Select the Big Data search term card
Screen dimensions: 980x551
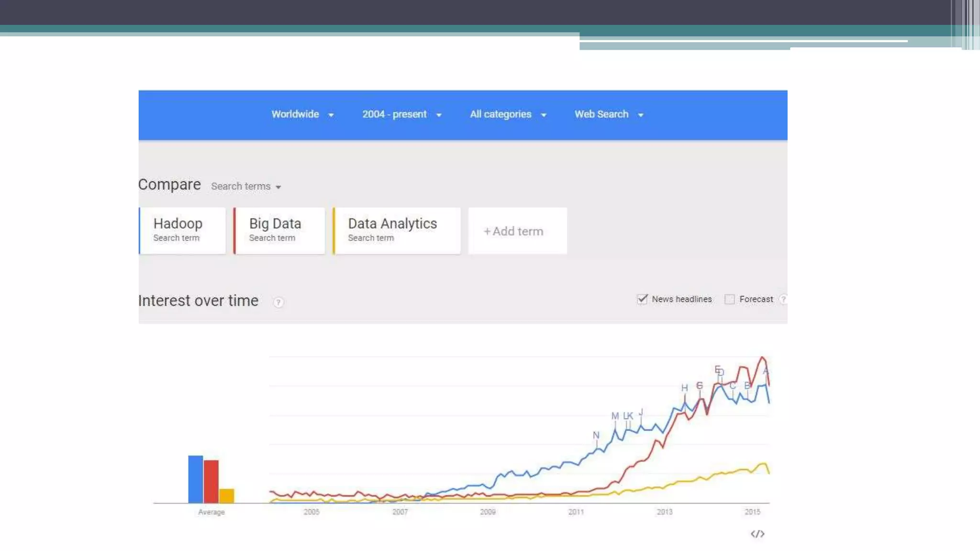279,230
